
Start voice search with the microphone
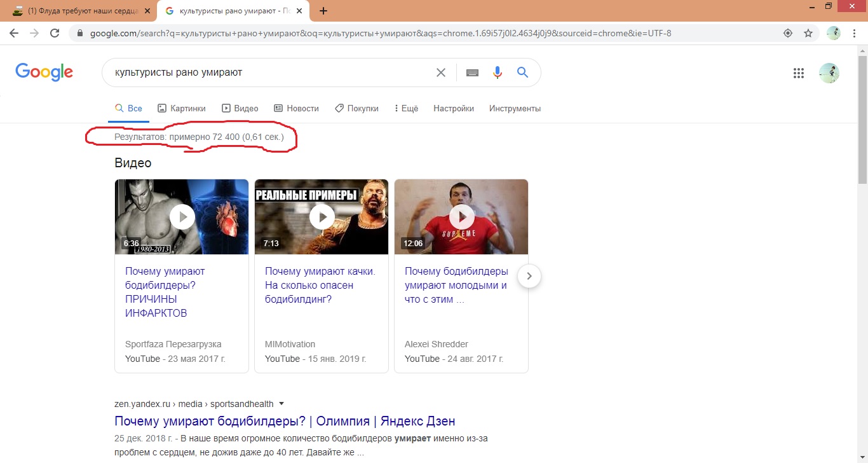[x=498, y=73]
